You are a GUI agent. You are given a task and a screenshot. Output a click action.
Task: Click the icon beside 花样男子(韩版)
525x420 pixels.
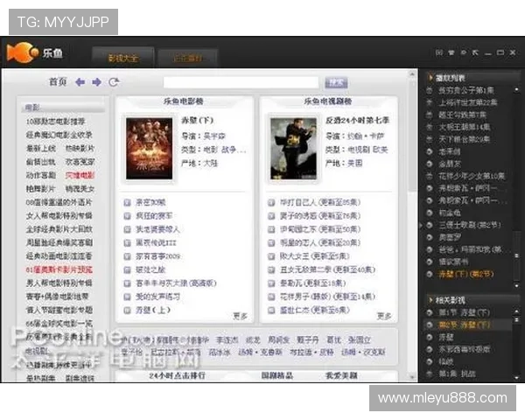(x=271, y=297)
